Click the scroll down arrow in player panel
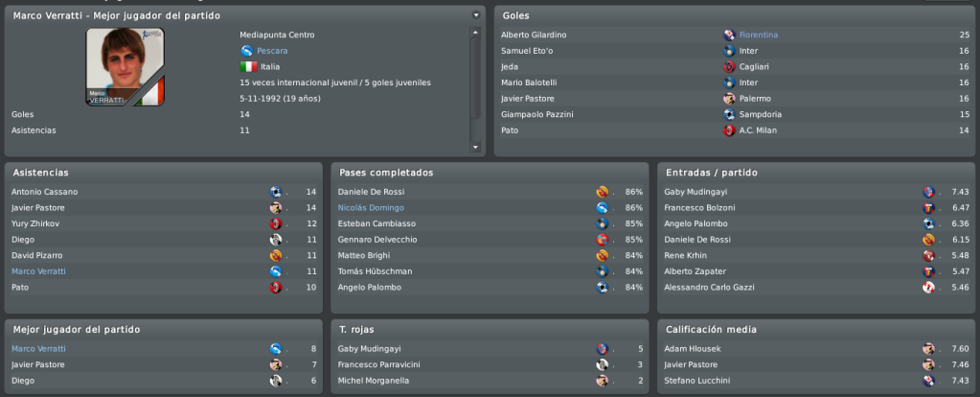The width and height of the screenshot is (980, 397). click(x=475, y=148)
